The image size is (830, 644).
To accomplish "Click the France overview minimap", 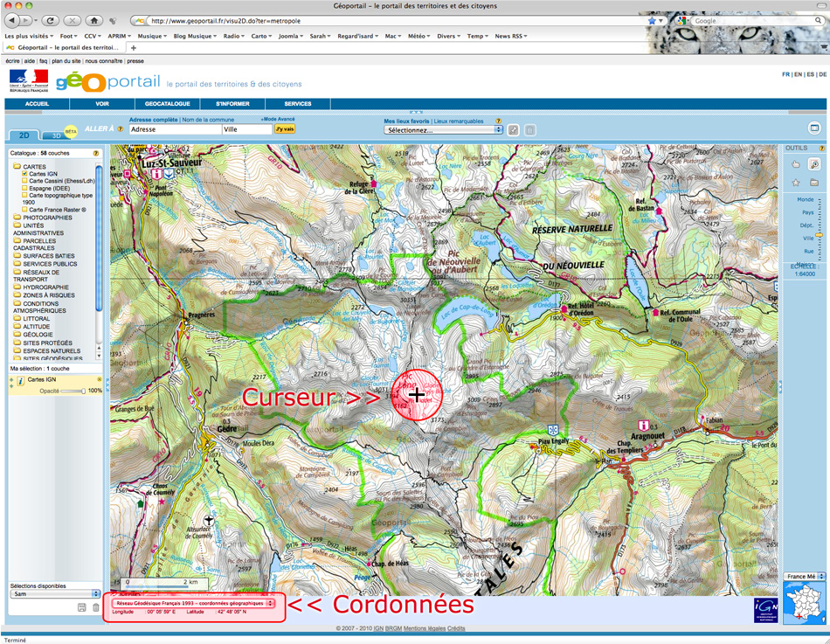I will click(805, 603).
